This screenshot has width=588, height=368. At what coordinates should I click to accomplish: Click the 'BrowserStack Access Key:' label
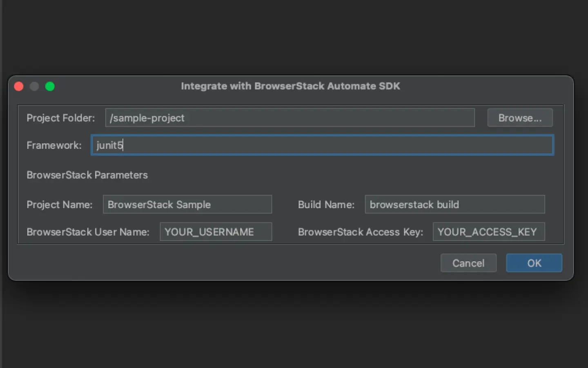click(360, 232)
